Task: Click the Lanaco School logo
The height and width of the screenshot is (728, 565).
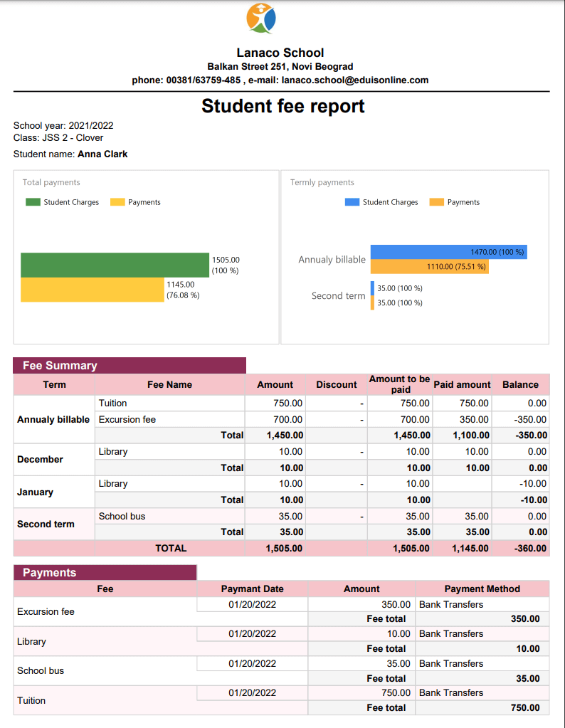Action: 260,19
